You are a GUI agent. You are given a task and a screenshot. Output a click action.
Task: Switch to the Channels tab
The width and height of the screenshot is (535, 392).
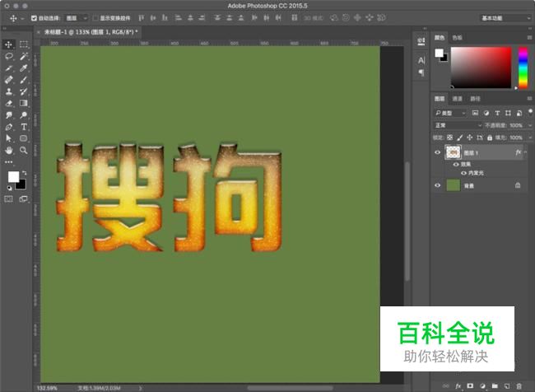point(457,99)
